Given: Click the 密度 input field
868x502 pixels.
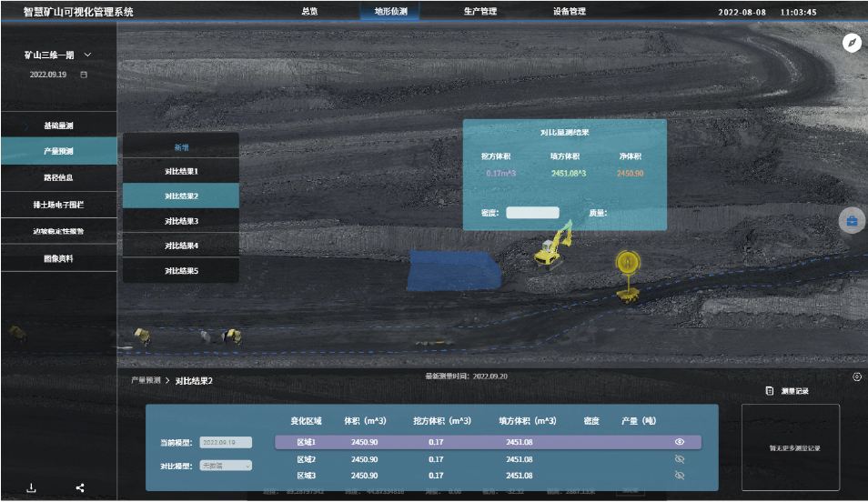Looking at the screenshot, I should [532, 213].
